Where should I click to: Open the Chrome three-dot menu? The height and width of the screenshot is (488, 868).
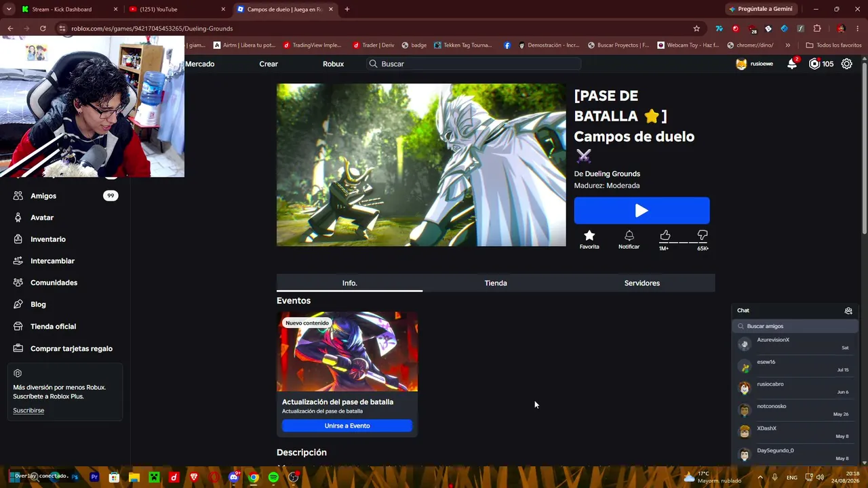tap(858, 28)
